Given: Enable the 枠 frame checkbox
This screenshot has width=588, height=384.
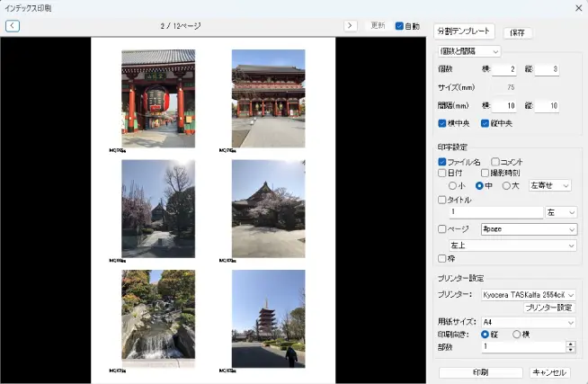Looking at the screenshot, I should (x=442, y=258).
